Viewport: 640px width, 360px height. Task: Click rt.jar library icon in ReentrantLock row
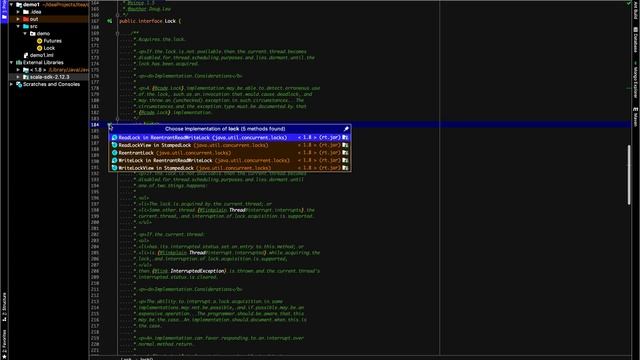[x=345, y=153]
